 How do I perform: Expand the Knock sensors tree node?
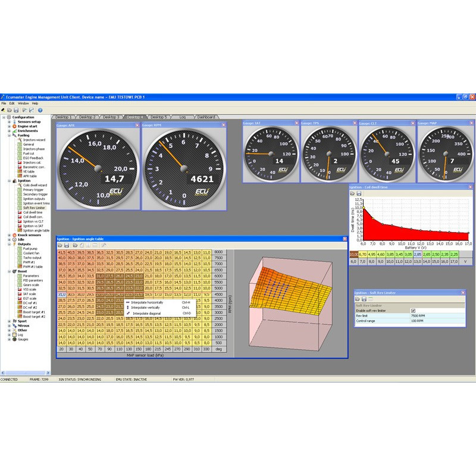point(9,234)
